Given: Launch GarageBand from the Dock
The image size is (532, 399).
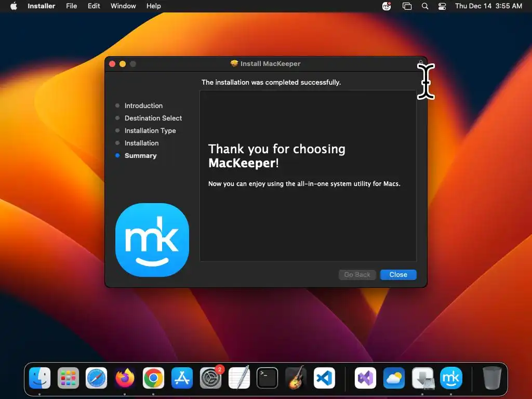Looking at the screenshot, I should pos(296,378).
